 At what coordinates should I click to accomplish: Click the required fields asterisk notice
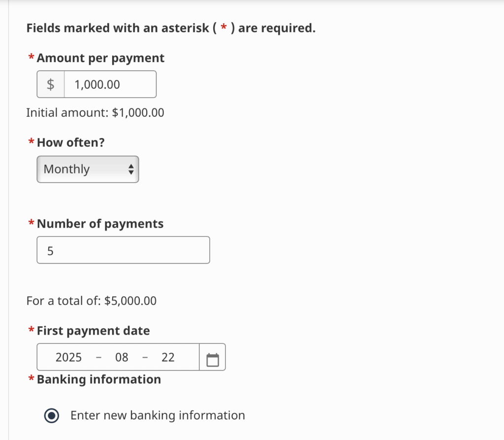pyautogui.click(x=170, y=28)
